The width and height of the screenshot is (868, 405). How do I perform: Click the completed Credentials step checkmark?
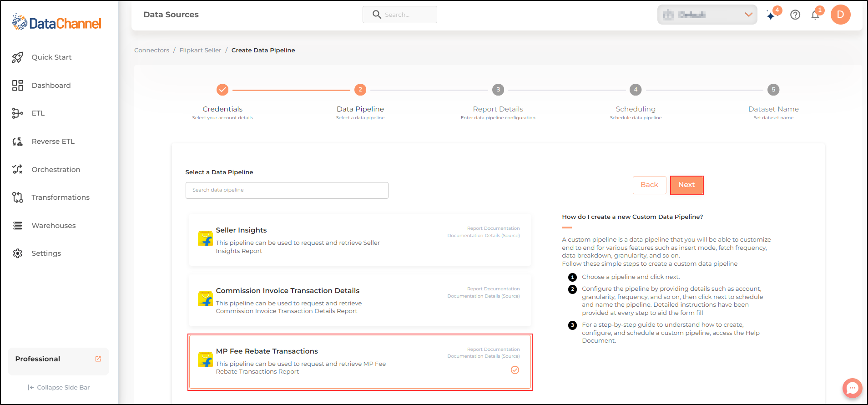pos(222,90)
